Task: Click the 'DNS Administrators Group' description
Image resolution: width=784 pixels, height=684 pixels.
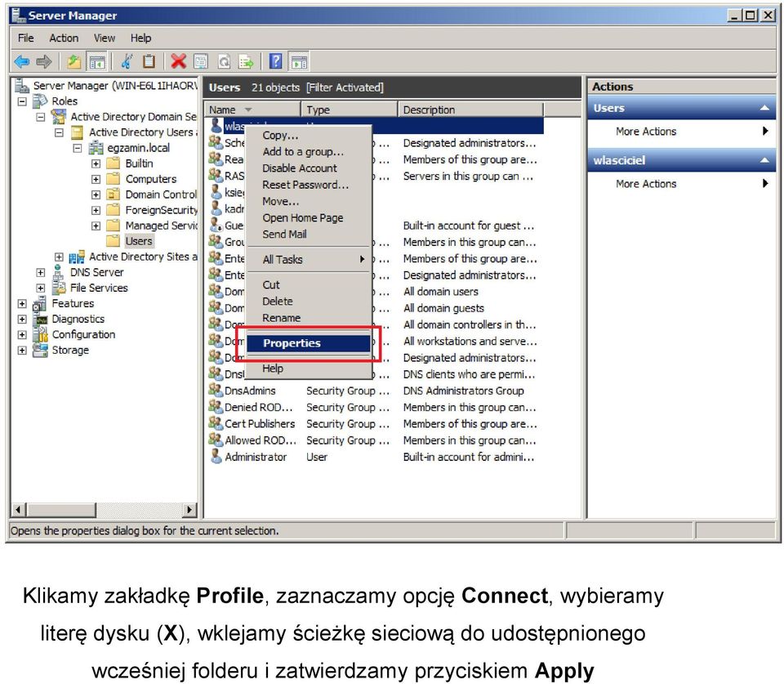Action: click(464, 391)
